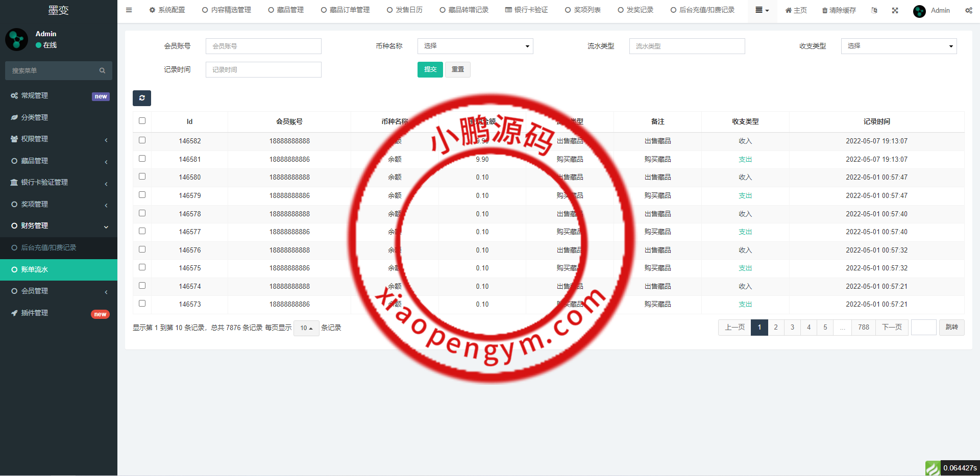Click the 重置 reset button
The width and height of the screenshot is (980, 476).
click(x=457, y=69)
